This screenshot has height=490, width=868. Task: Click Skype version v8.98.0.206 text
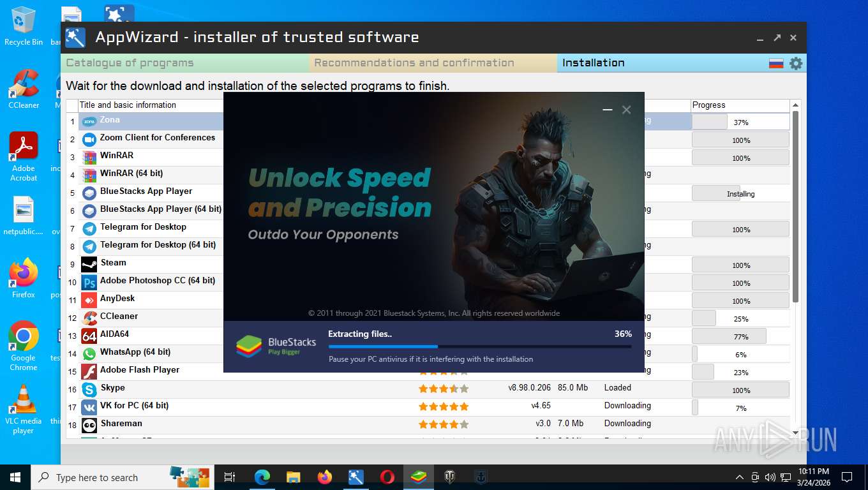pos(529,388)
